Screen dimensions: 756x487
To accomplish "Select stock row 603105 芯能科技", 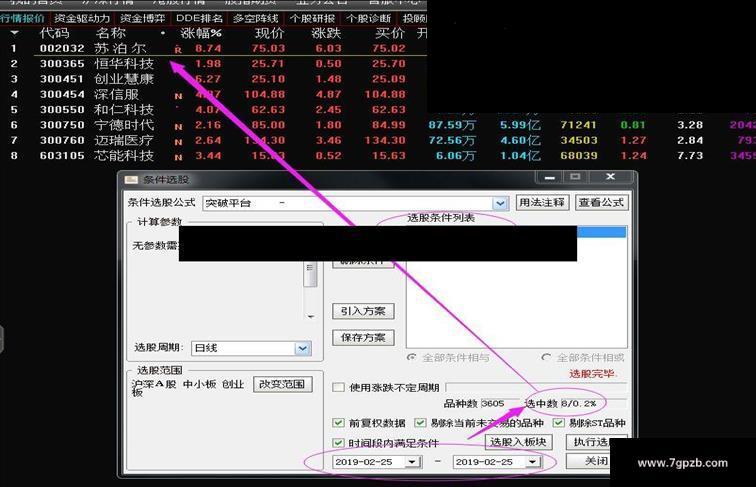I will coord(378,156).
